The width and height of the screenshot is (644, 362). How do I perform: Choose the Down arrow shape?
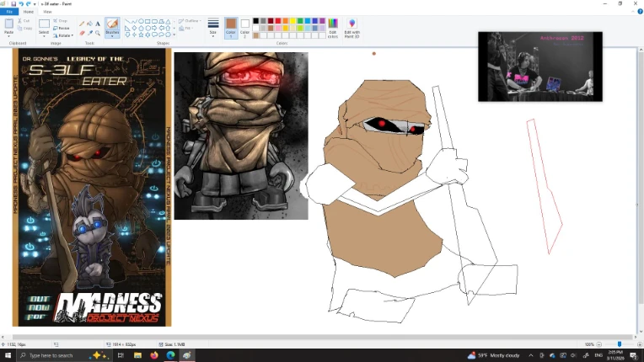tap(127, 35)
